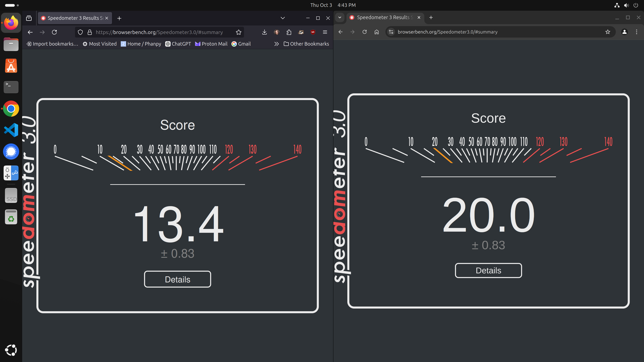Open network status system icon
The image size is (644, 362).
point(617,5)
